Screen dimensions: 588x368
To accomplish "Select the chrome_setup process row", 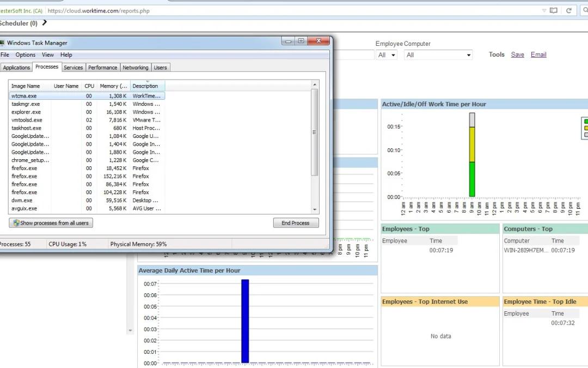I will (87, 160).
